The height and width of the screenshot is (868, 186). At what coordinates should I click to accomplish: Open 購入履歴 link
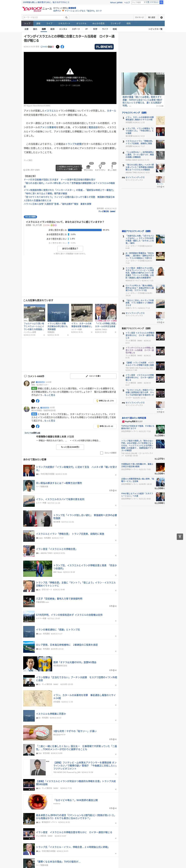point(152,18)
